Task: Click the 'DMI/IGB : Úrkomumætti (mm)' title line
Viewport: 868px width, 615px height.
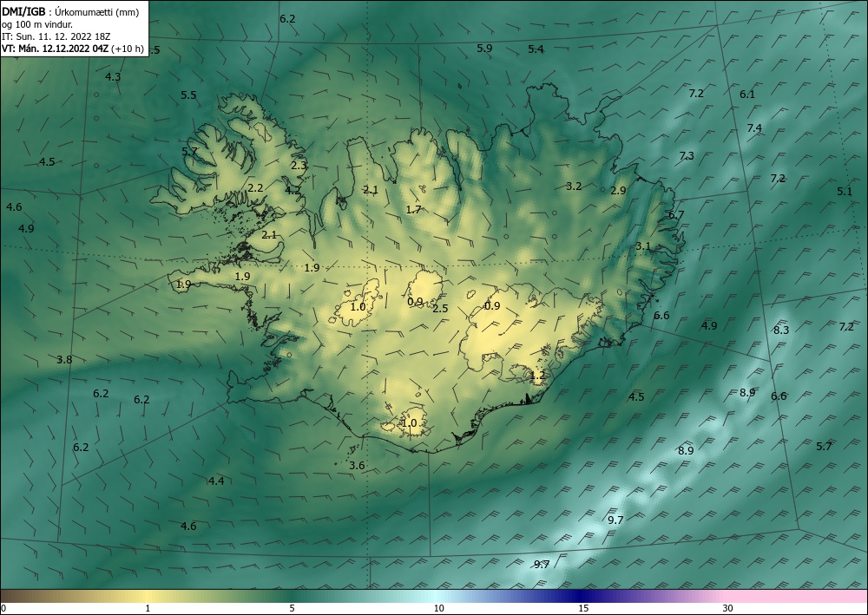Action: pyautogui.click(x=70, y=12)
